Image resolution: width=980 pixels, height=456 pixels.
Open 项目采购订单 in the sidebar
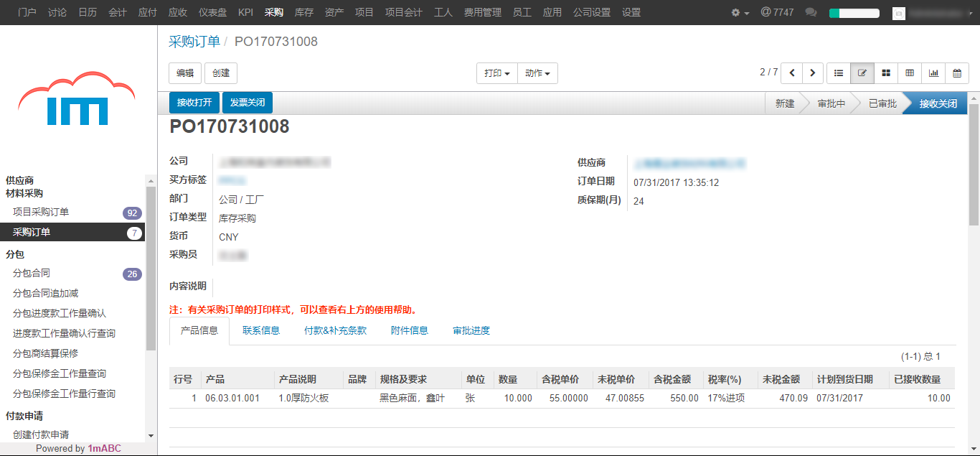pyautogui.click(x=41, y=213)
